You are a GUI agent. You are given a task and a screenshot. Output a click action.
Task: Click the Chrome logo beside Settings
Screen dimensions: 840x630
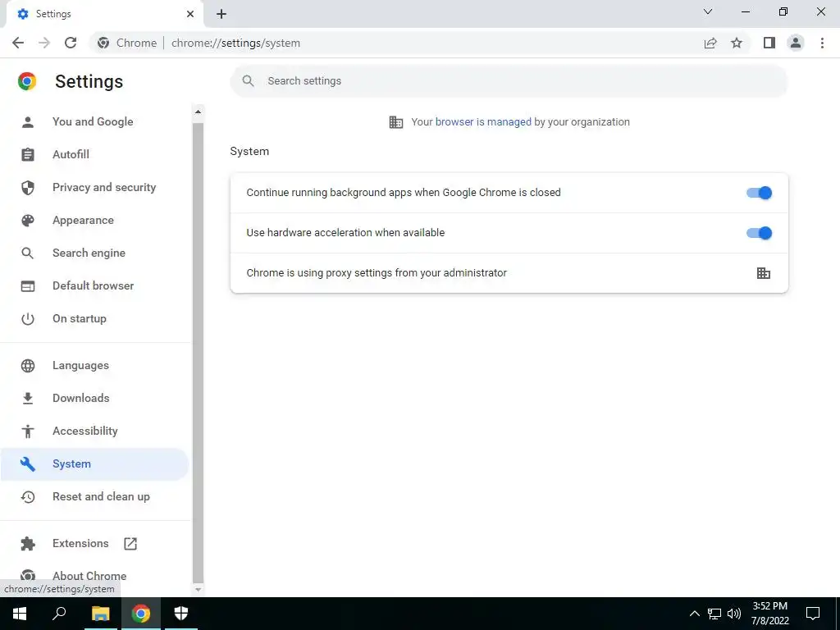(27, 81)
